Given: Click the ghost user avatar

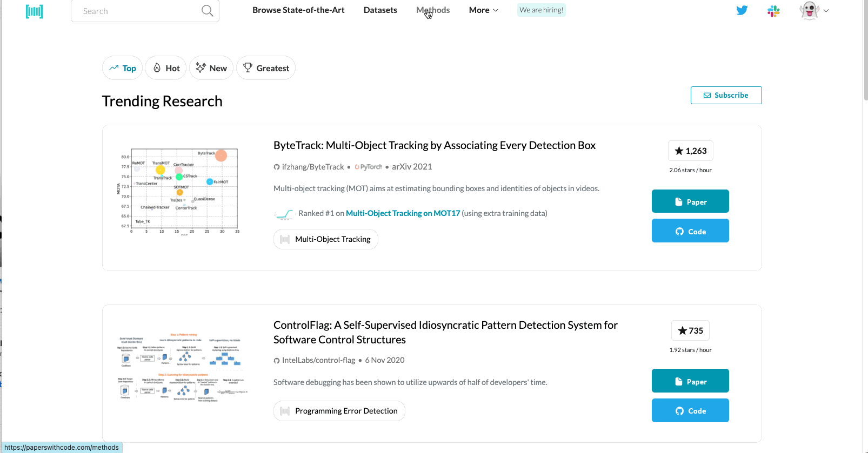Looking at the screenshot, I should [x=809, y=10].
